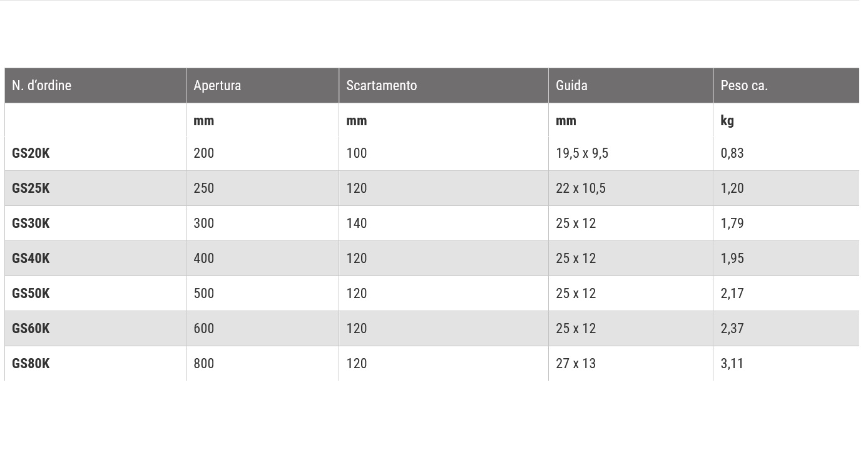Click the N. d'ordine column header

[x=41, y=85]
